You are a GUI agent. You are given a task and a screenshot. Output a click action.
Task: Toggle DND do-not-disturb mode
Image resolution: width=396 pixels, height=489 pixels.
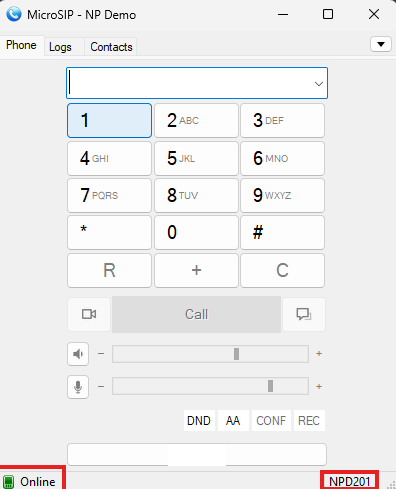coord(199,421)
